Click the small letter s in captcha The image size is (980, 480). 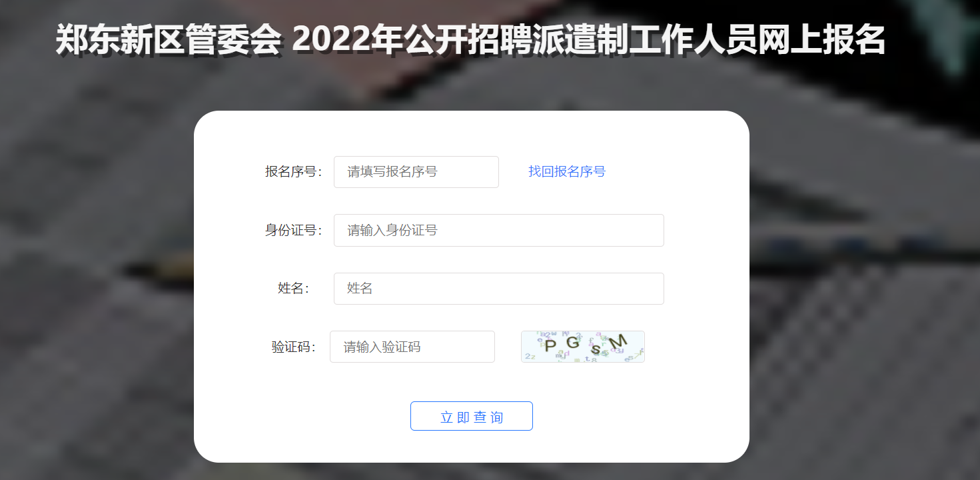click(596, 349)
